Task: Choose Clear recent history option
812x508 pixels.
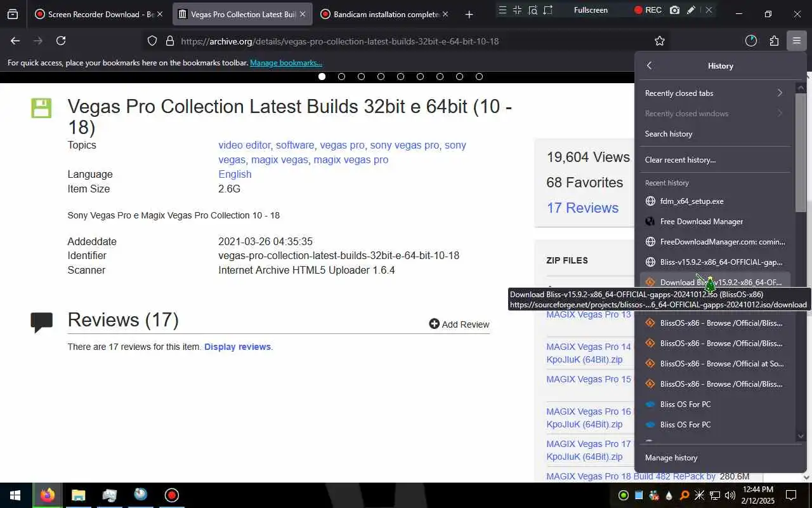Action: (x=715, y=160)
